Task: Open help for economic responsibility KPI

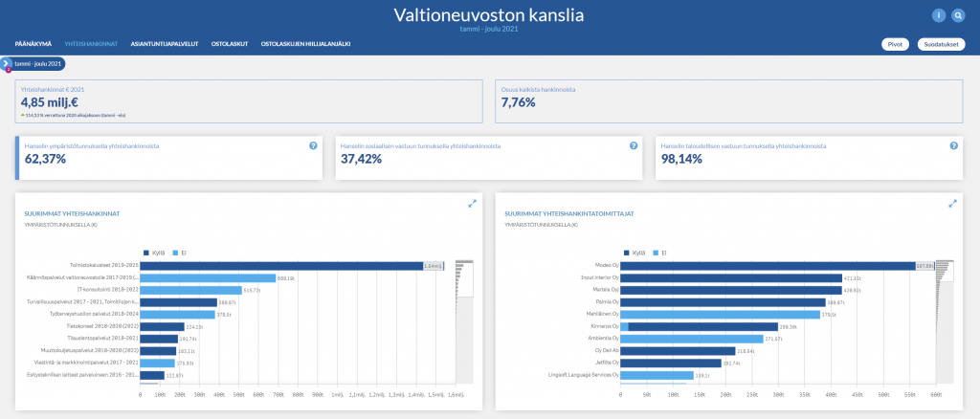Action: pos(953,145)
